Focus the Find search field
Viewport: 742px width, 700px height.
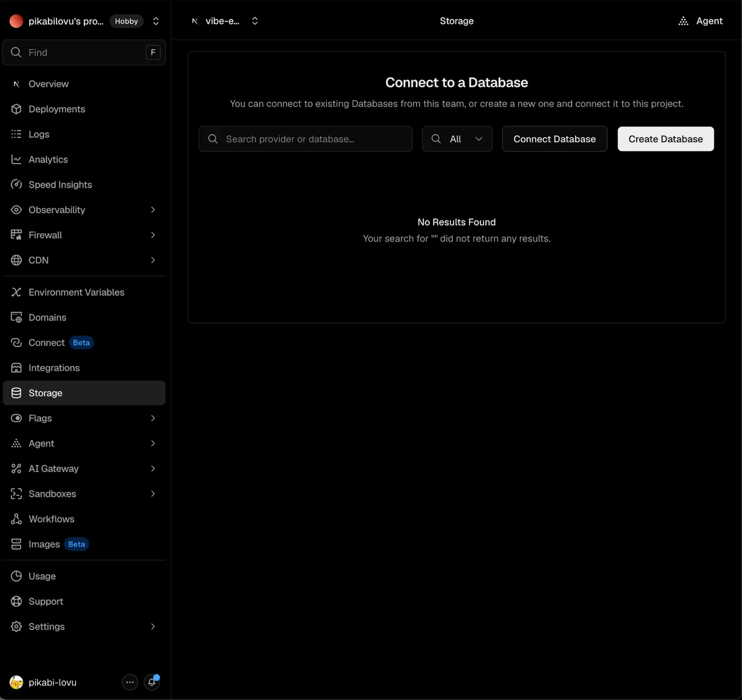coord(84,52)
